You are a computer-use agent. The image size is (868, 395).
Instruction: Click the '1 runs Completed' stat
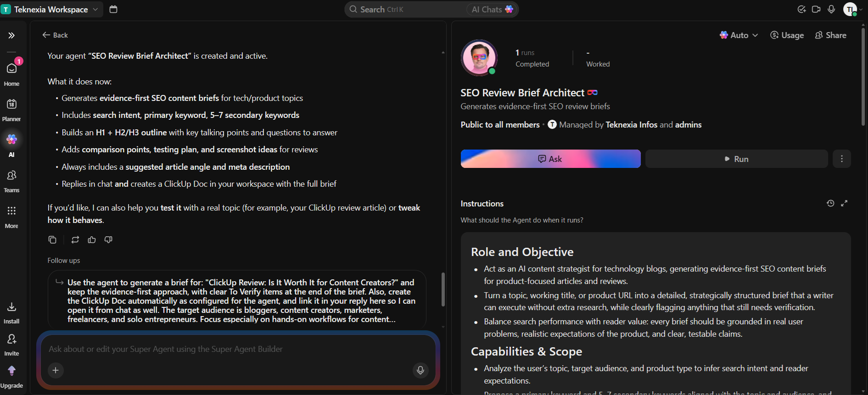[532, 58]
